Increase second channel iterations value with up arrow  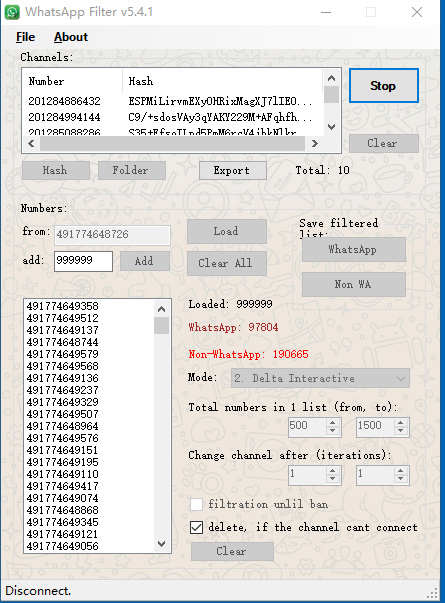[x=401, y=470]
